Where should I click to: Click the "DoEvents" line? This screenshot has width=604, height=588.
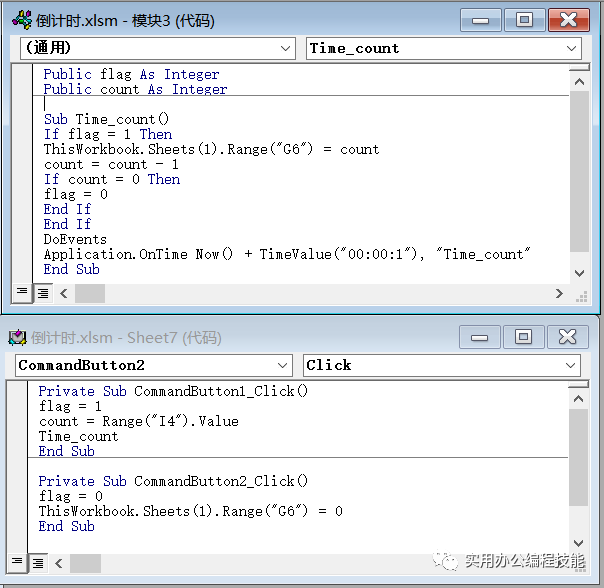pos(75,239)
